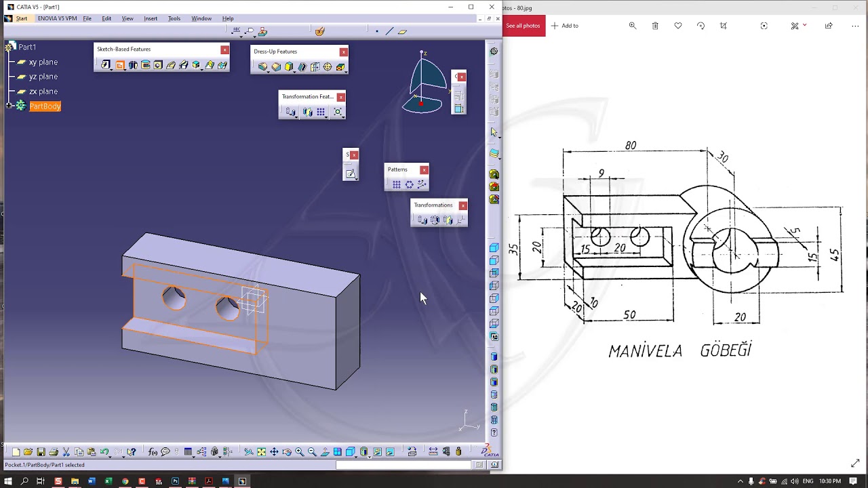The image size is (868, 488).
Task: Open the Window menu
Action: click(201, 18)
